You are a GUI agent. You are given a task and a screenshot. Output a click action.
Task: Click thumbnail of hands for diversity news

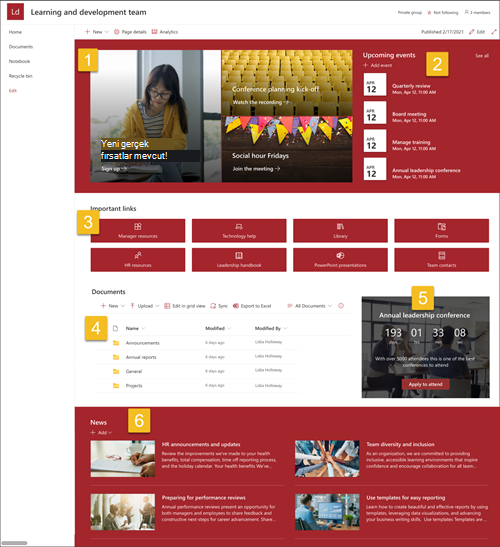point(327,458)
